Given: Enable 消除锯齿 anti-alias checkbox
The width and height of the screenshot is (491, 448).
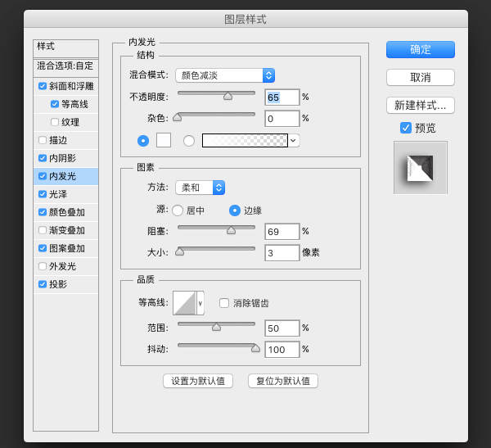Looking at the screenshot, I should (x=224, y=303).
